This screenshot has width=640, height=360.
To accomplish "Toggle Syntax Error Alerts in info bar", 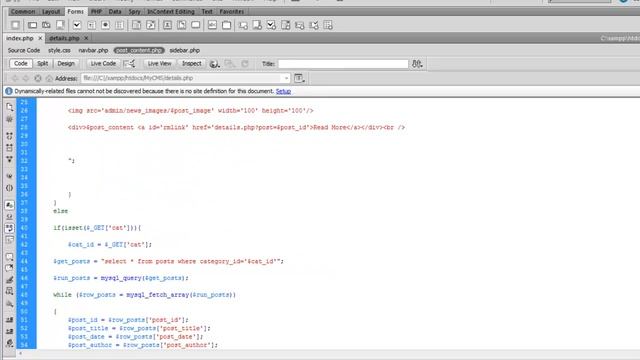I will point(9,240).
